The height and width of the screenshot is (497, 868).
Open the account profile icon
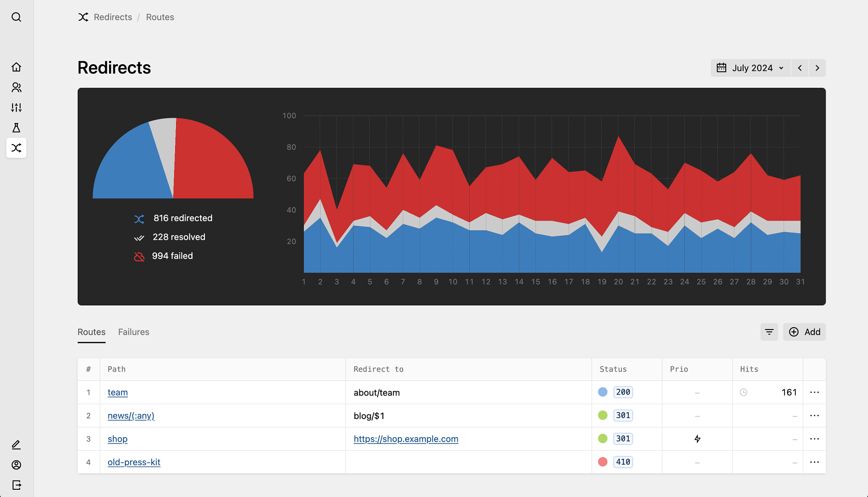coord(16,465)
